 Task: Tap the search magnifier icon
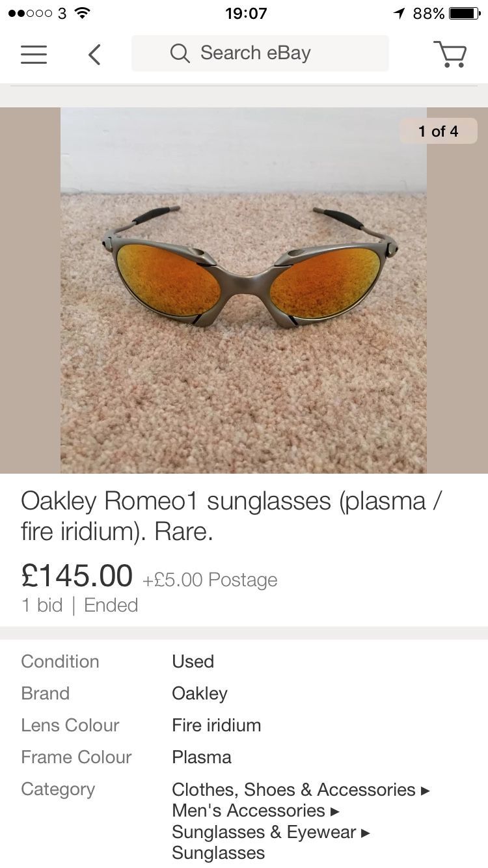(180, 53)
